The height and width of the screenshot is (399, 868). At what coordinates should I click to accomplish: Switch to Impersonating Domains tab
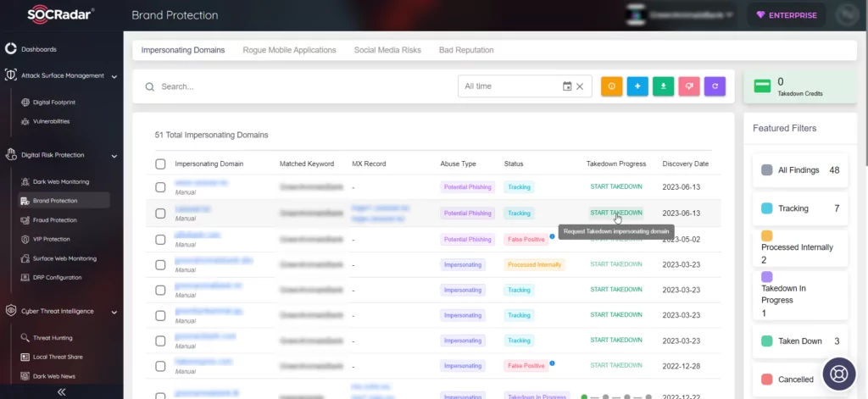point(183,50)
